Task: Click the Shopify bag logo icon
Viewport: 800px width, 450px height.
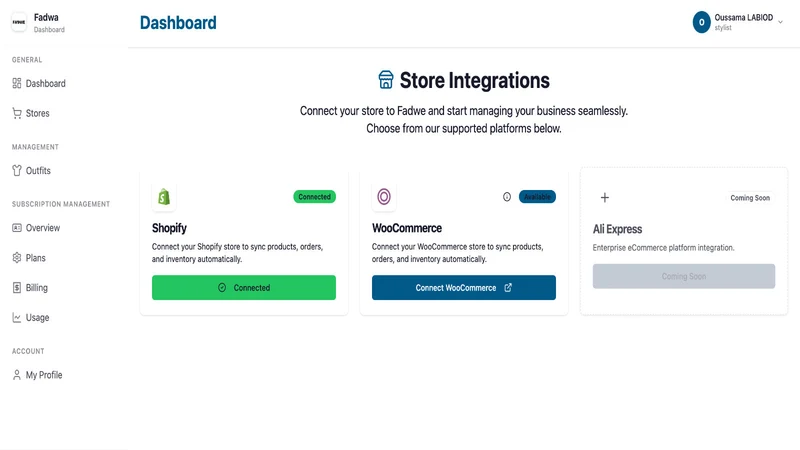Action: 164,196
